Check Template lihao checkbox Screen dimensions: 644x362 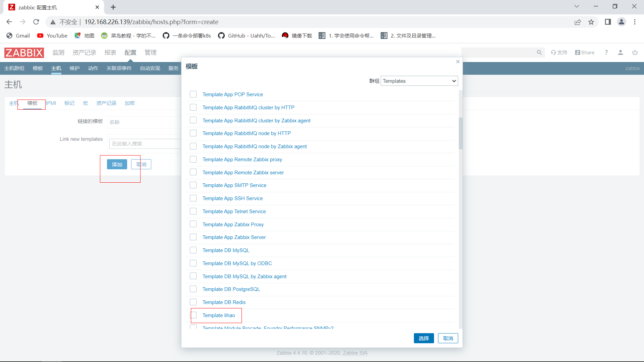[193, 315]
